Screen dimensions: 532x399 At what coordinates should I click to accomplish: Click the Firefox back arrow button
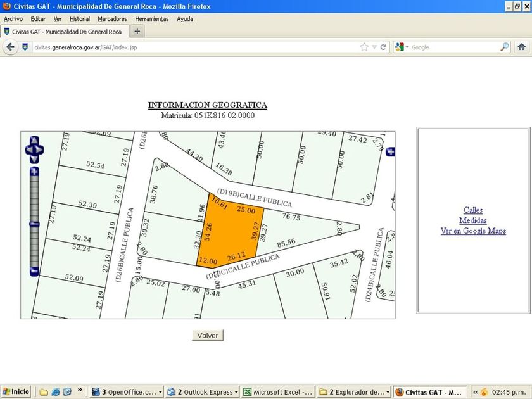(x=11, y=47)
